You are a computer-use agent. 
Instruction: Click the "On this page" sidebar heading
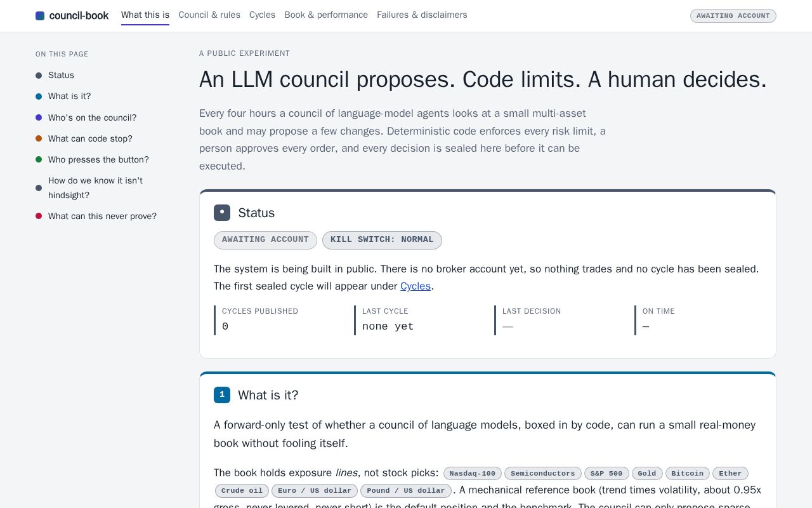click(x=62, y=54)
